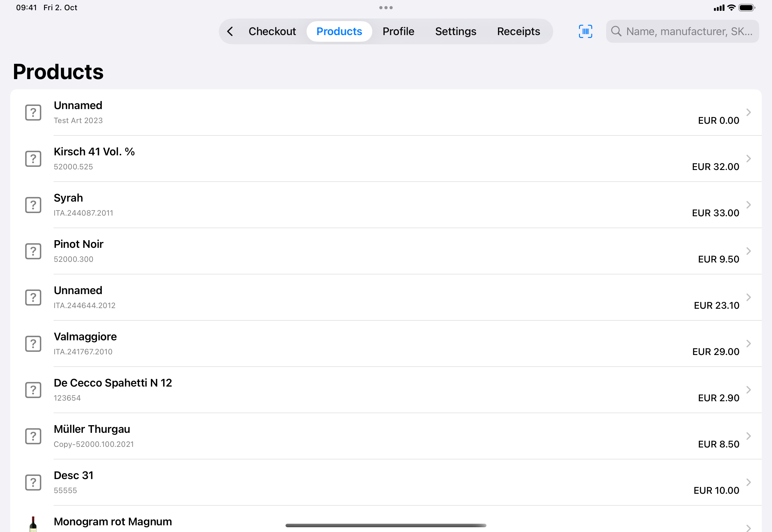Tap the chevron on the Pinot Noir row
Image resolution: width=772 pixels, height=532 pixels.
(x=749, y=251)
